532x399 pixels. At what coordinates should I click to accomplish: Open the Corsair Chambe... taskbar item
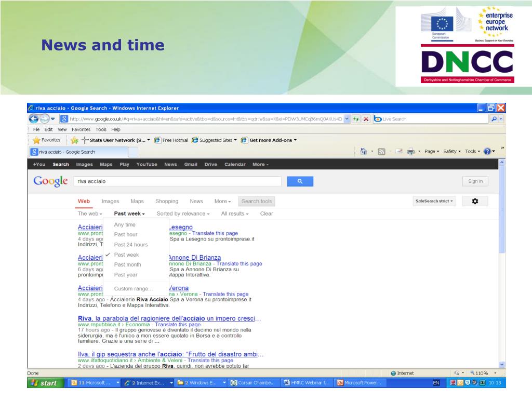pyautogui.click(x=254, y=383)
